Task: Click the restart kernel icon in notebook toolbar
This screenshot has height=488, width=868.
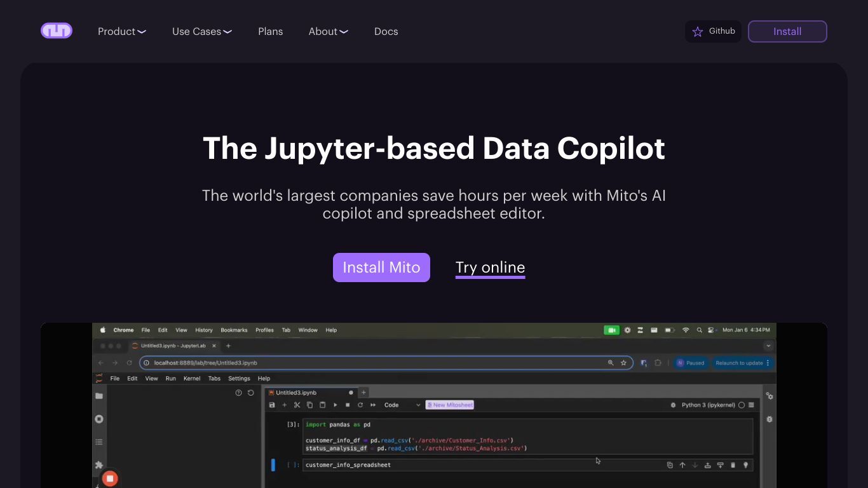Action: (360, 405)
